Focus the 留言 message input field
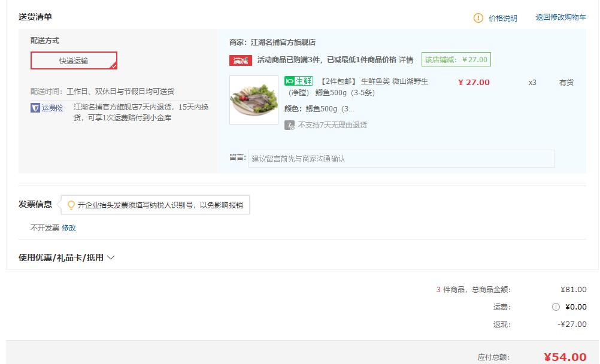 (401, 159)
